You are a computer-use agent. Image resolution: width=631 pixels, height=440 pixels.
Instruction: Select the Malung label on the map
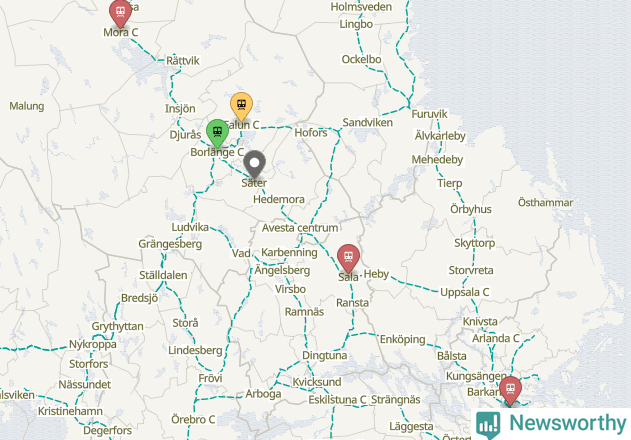tap(27, 106)
